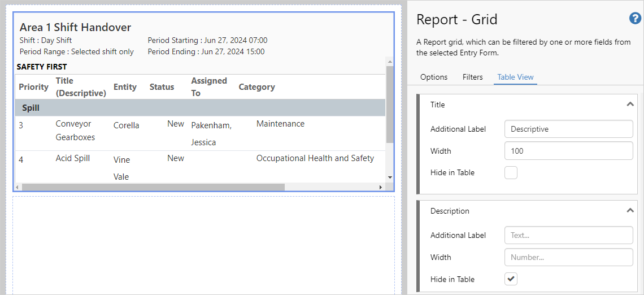Collapse the Title section chevron
Screen dimensions: 644x295
pyautogui.click(x=630, y=105)
